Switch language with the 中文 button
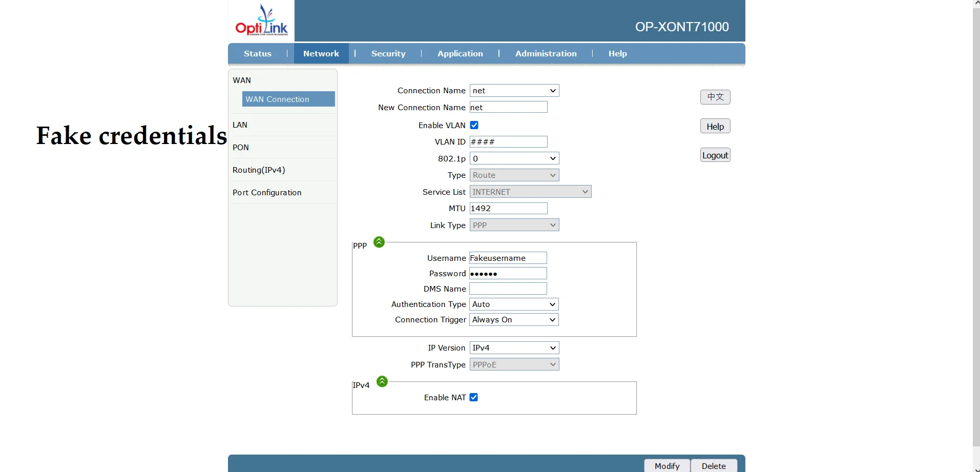Screen dimensions: 980x472 (x=715, y=97)
